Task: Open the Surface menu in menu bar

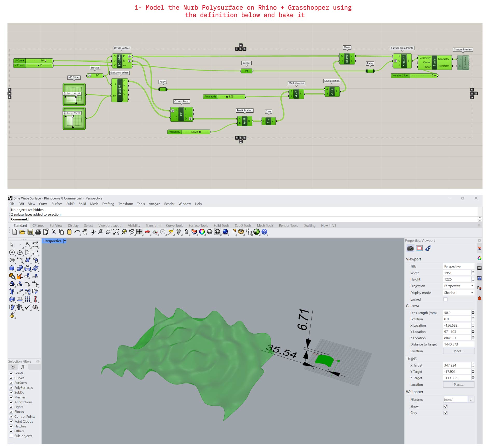Action: coord(57,204)
